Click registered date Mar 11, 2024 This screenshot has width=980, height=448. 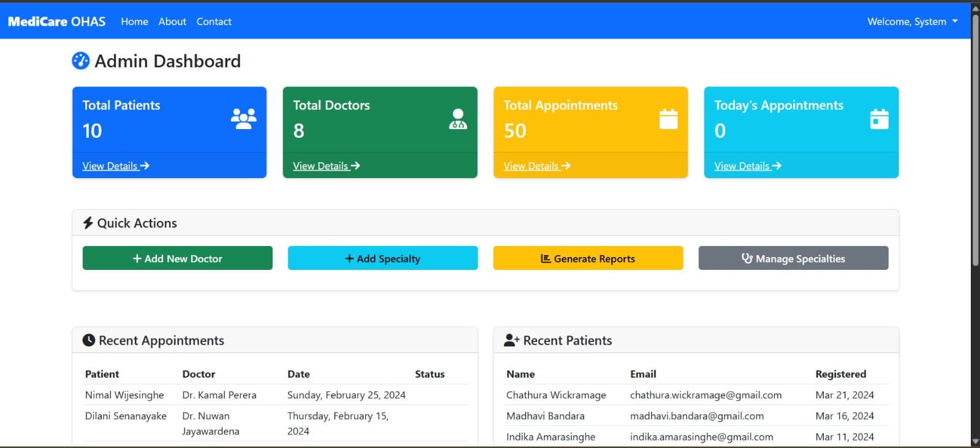tap(845, 436)
